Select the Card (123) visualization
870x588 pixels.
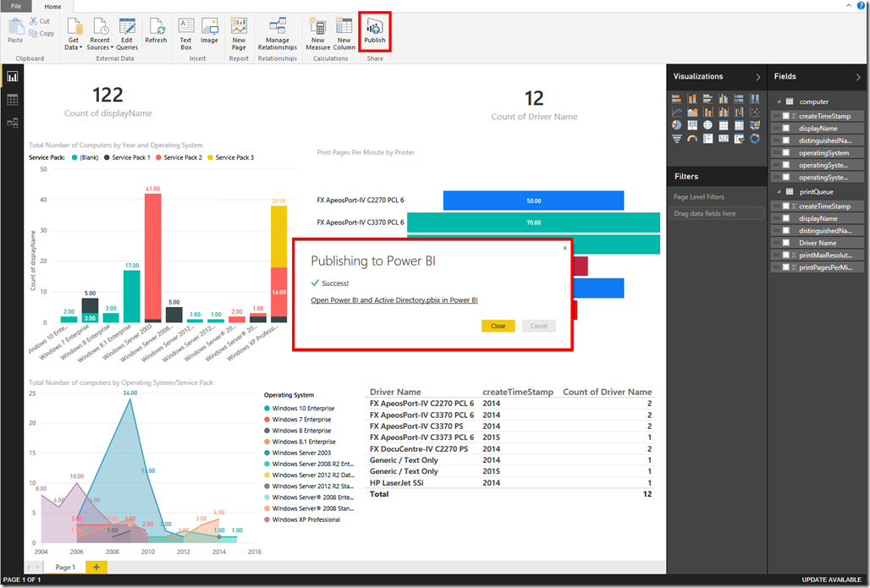(x=724, y=139)
